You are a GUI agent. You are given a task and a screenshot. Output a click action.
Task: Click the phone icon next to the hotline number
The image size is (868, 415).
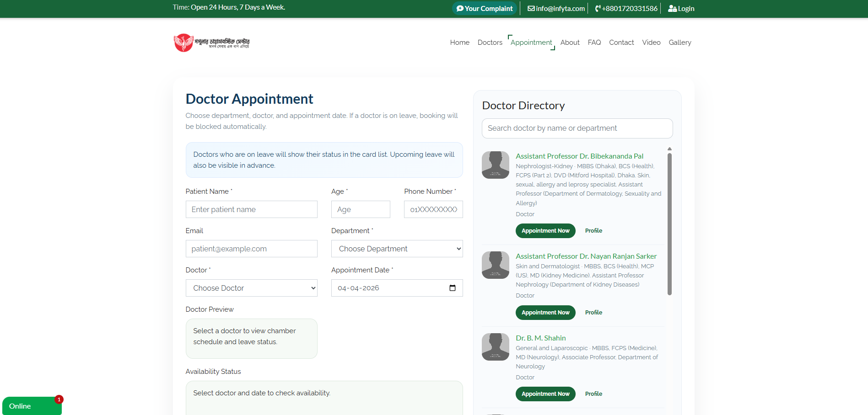tap(596, 8)
